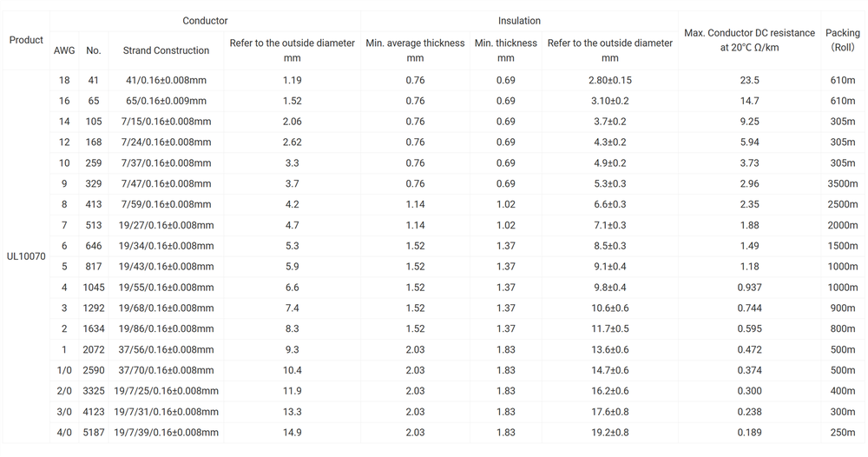The height and width of the screenshot is (457, 868).
Task: Click the 3500m packing cell
Action: pyautogui.click(x=842, y=184)
